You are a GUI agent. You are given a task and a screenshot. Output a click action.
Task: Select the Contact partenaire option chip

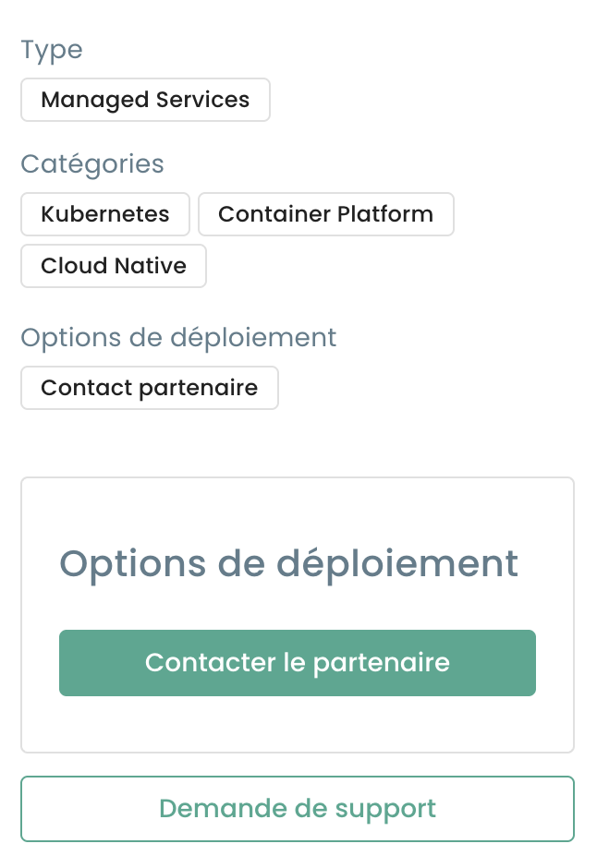tap(149, 388)
